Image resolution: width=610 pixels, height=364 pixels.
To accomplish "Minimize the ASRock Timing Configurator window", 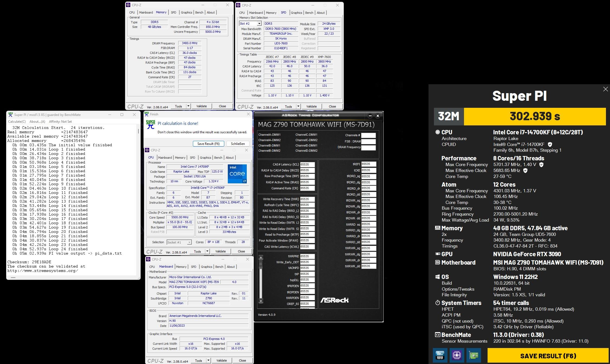I will (370, 116).
